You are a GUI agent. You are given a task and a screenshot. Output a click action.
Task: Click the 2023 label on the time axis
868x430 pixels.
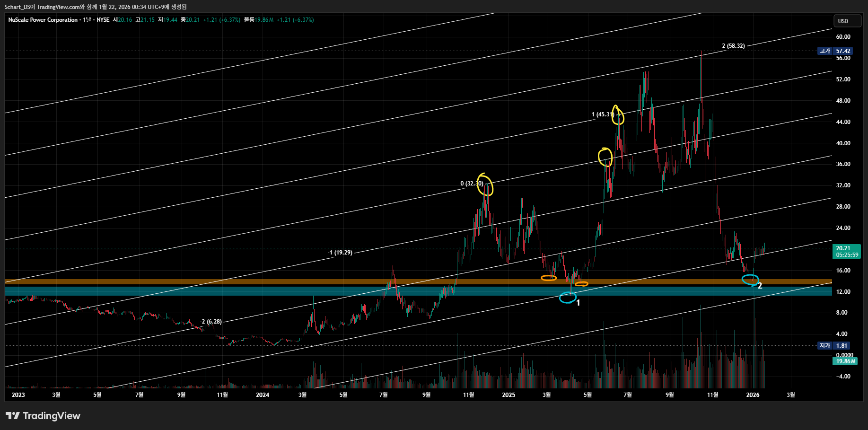click(x=18, y=395)
